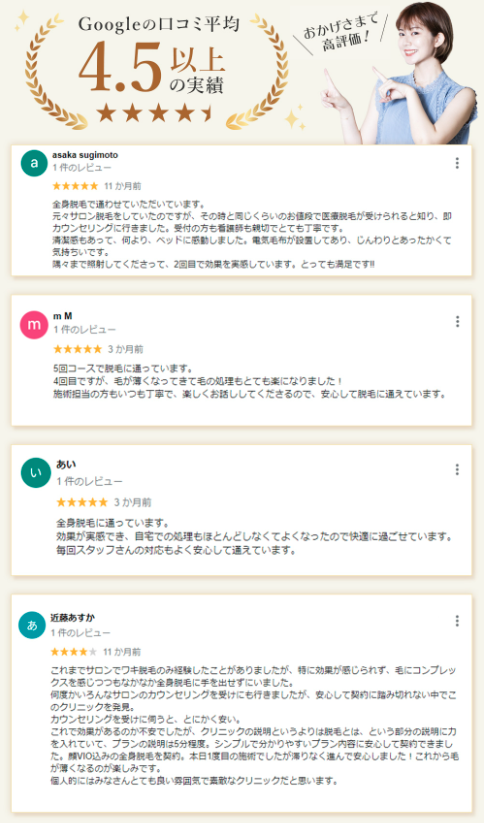
Task: Click the reviewer name あい
Action: pos(66,464)
